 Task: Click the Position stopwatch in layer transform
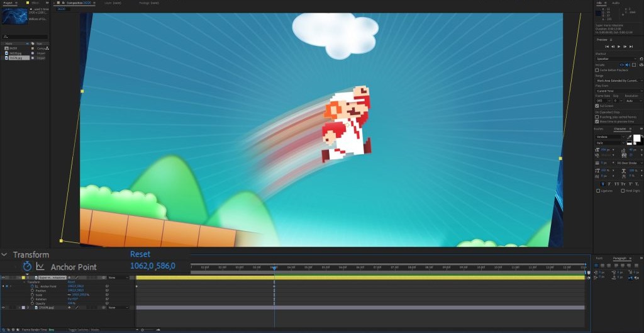point(33,290)
